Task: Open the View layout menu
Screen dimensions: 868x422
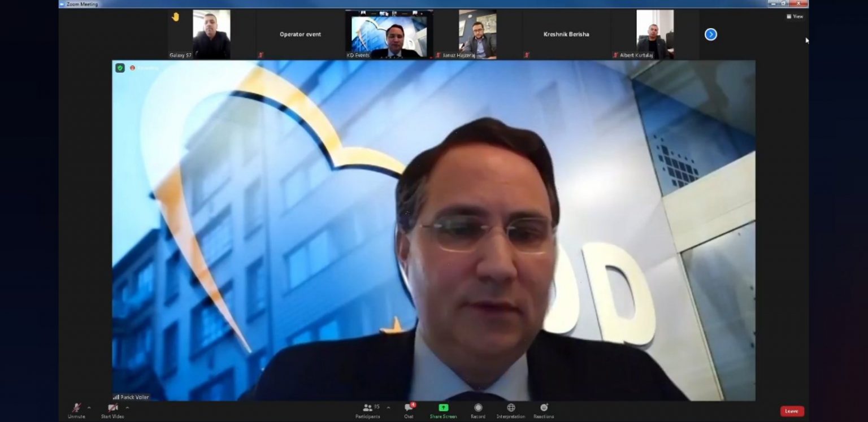Action: 795,16
